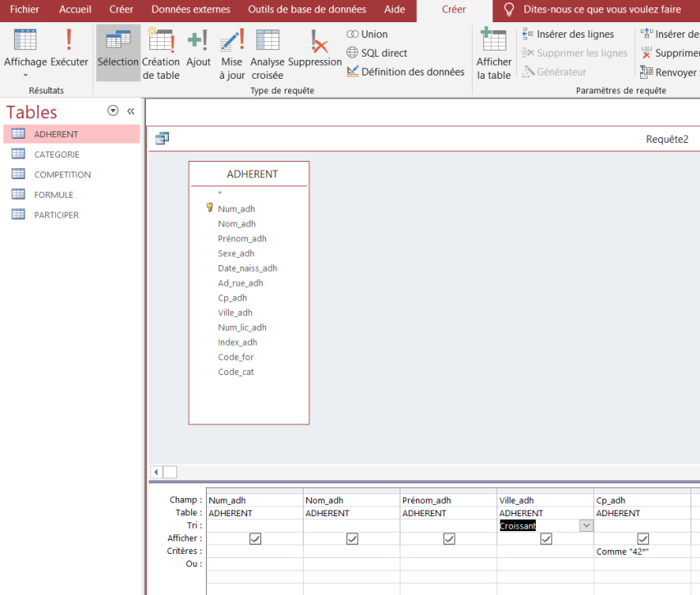Click the cropped Insérer columns command

point(670,34)
